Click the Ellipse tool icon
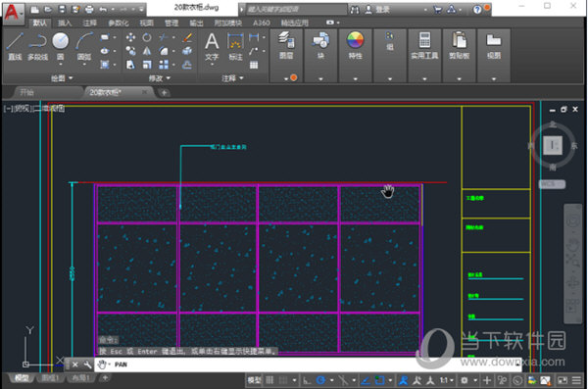Viewport: 588px width, 389px height. [x=105, y=51]
